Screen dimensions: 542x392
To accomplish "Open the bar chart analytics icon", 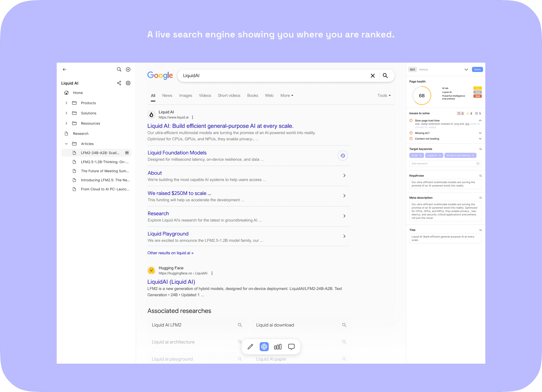I will click(278, 347).
